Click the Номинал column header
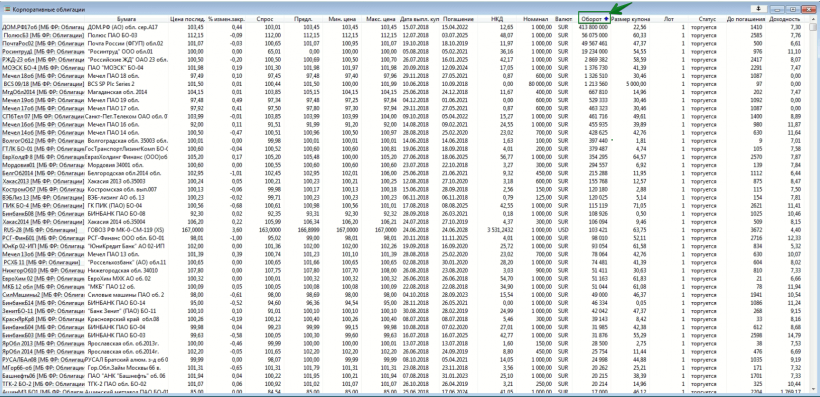 536,19
